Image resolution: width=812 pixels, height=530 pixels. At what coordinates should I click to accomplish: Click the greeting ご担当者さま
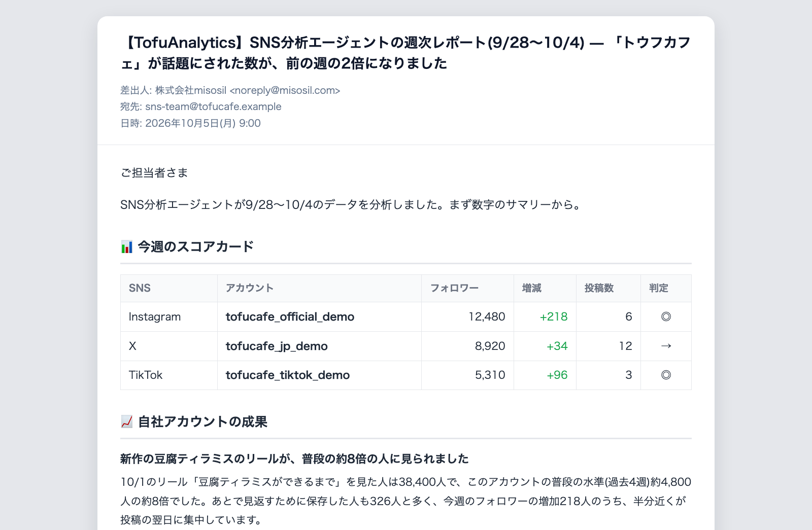click(x=154, y=173)
